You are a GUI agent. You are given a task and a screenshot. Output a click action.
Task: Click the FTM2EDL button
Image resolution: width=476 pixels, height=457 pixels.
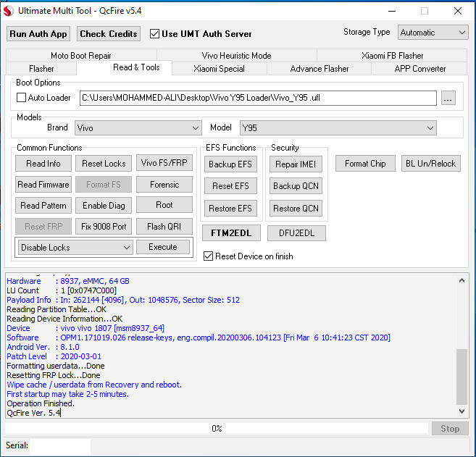(231, 233)
